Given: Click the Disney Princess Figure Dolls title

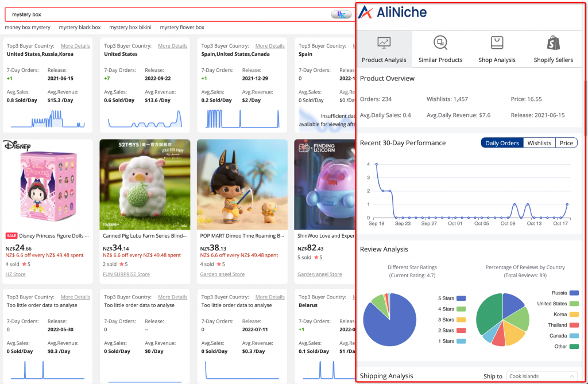Looking at the screenshot, I should [54, 236].
